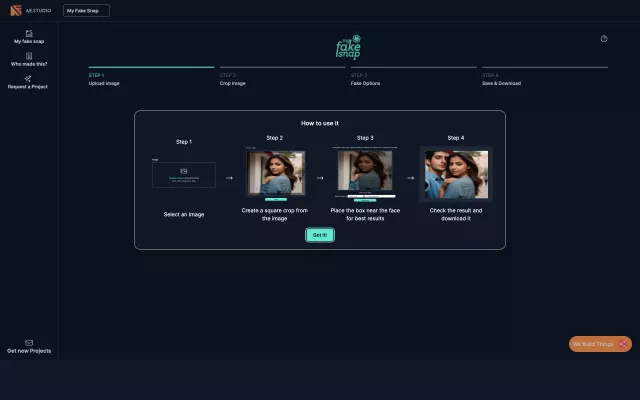
Task: Select the My Fake Snap header tab
Action: 86,10
